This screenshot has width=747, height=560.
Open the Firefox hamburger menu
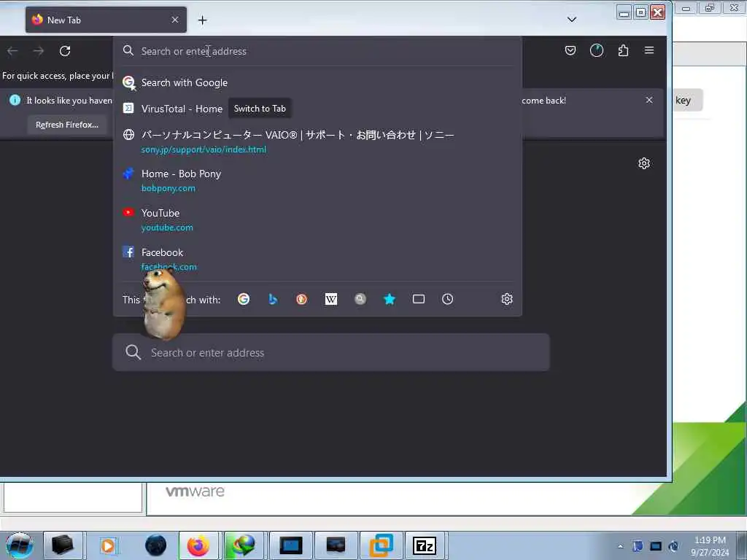click(649, 50)
